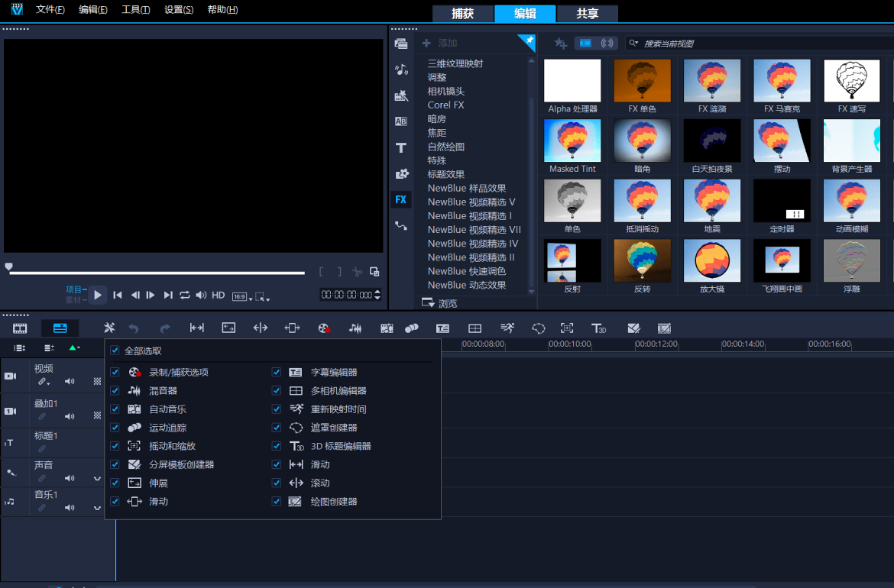894x588 pixels.
Task: Toggle the 混音器 checkbox
Action: pos(115,391)
